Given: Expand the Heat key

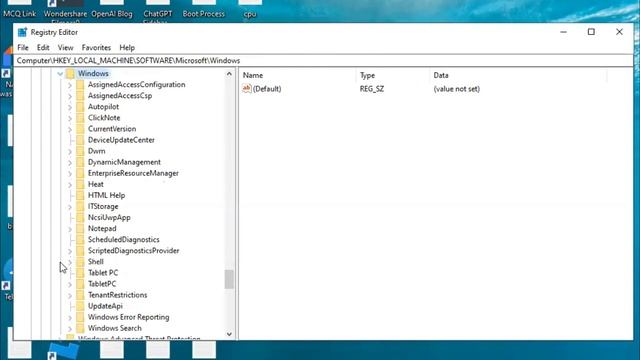Looking at the screenshot, I should point(70,184).
